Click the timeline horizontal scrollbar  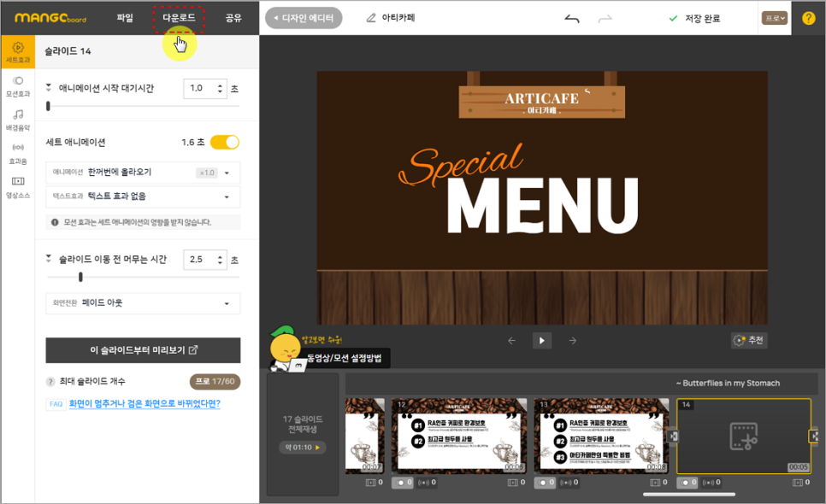tap(689, 495)
